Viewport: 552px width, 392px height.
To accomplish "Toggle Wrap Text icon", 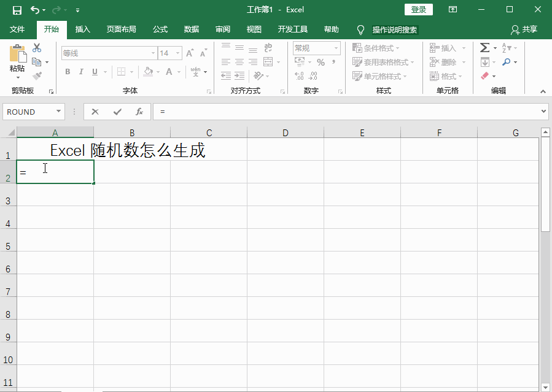I will [268, 47].
